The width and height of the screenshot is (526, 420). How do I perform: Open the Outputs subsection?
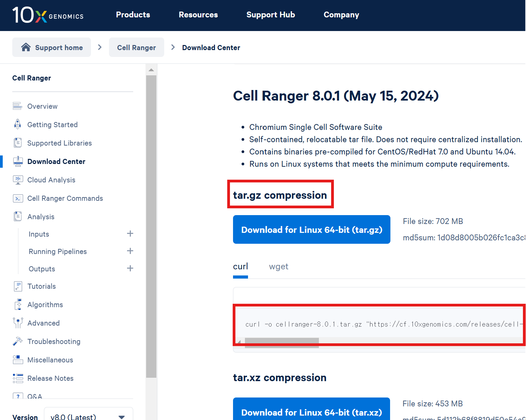click(42, 269)
